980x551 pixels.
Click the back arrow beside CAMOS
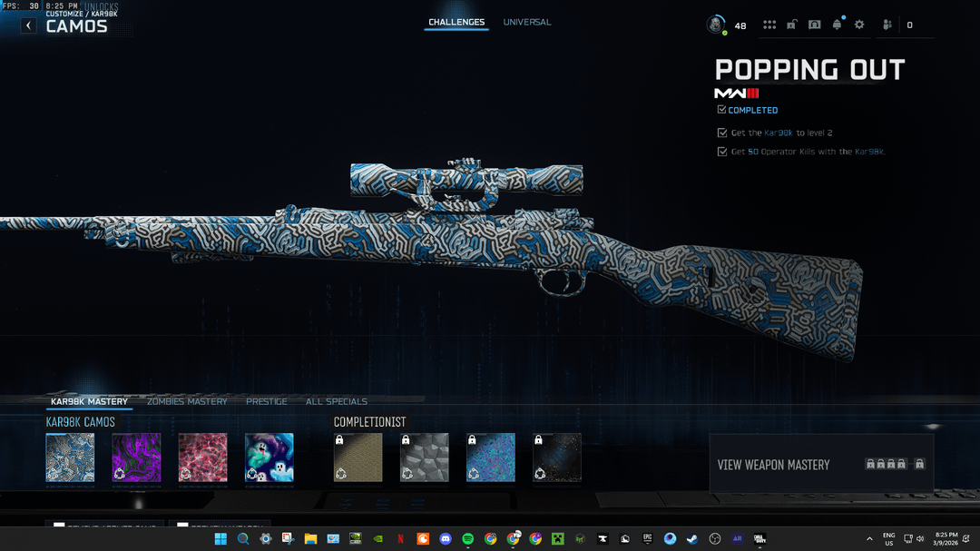(29, 25)
